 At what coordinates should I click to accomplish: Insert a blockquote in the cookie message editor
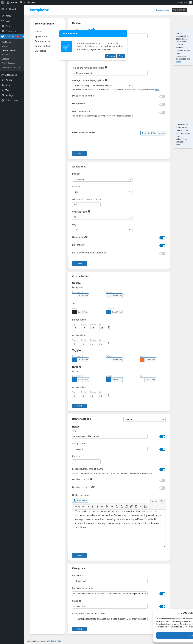tap(112, 506)
